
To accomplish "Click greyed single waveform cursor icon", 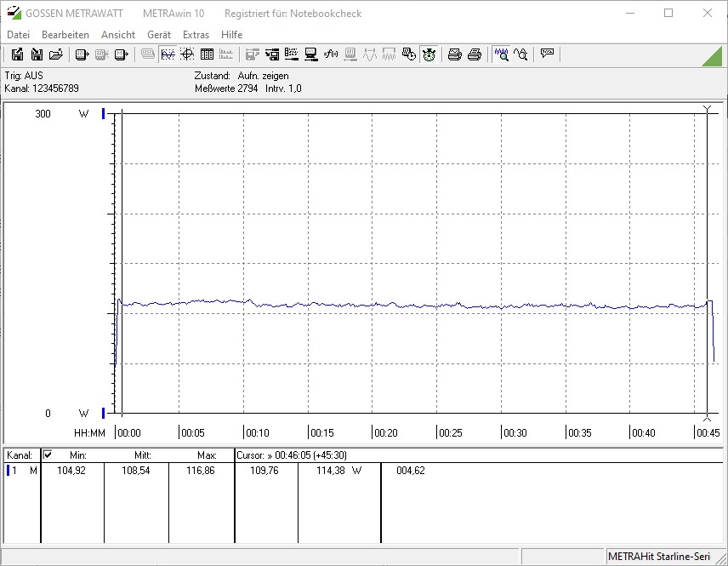I will 370,54.
